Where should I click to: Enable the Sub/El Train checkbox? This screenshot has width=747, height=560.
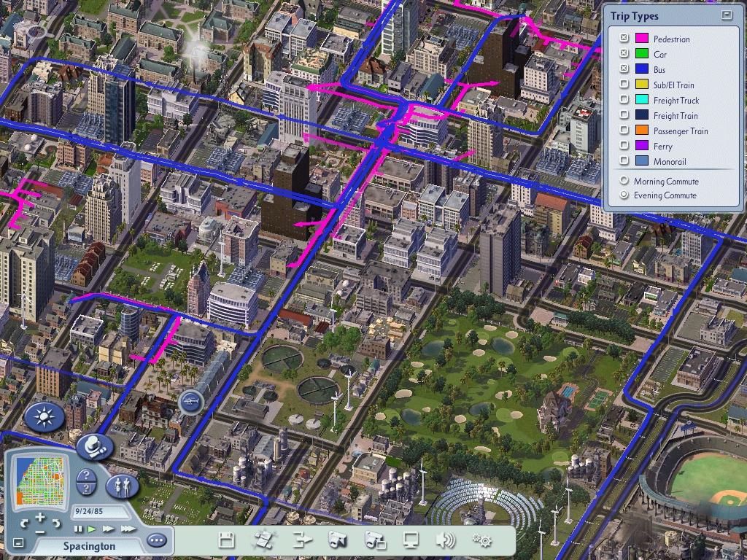(624, 85)
